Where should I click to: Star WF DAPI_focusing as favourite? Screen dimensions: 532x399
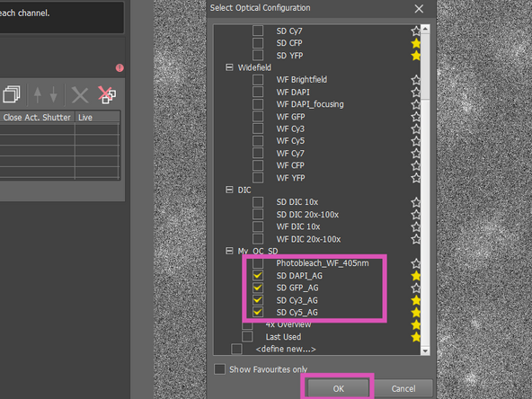415,104
